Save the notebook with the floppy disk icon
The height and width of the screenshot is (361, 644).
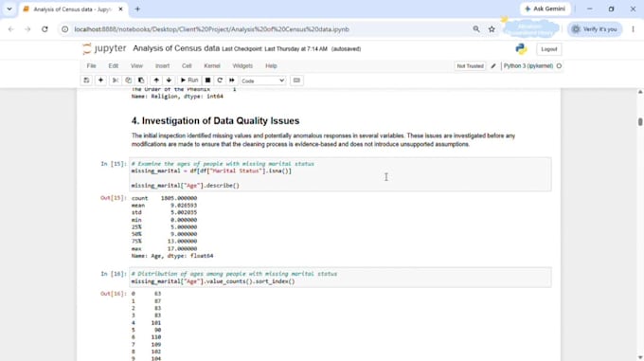(86, 81)
